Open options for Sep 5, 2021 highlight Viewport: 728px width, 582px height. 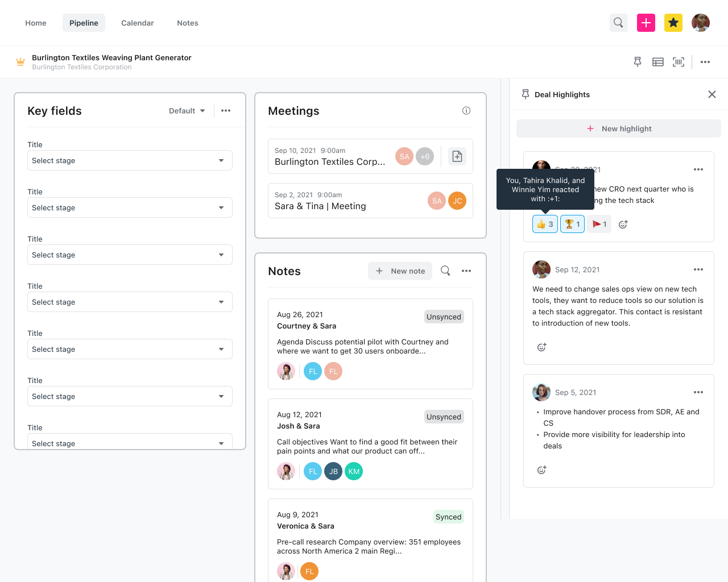pos(698,392)
